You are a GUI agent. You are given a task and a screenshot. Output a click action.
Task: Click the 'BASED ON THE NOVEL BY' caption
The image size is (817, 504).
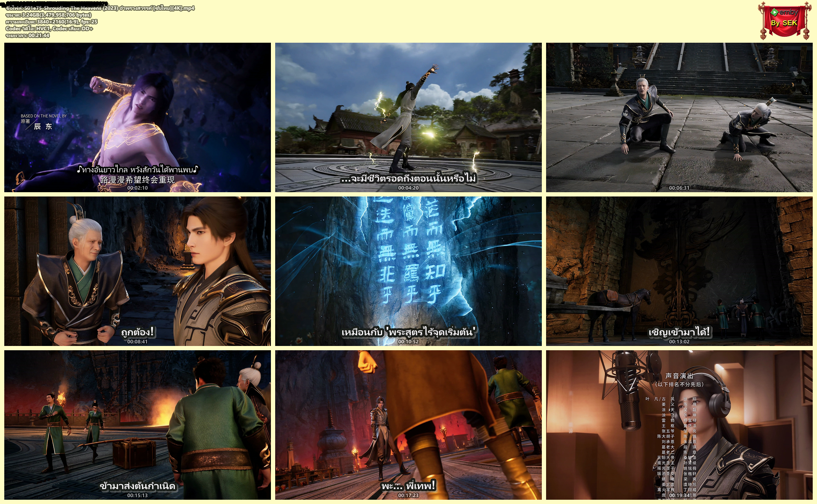click(x=44, y=116)
